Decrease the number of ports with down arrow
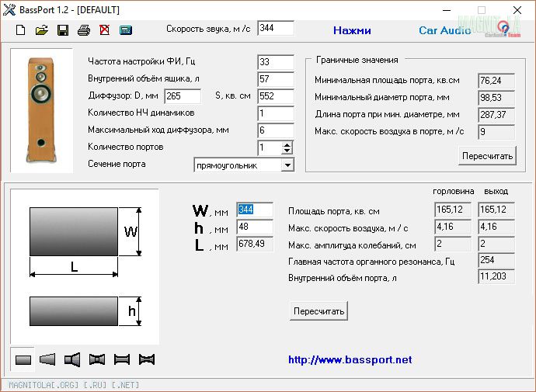This screenshot has width=536, height=392. pyautogui.click(x=287, y=151)
